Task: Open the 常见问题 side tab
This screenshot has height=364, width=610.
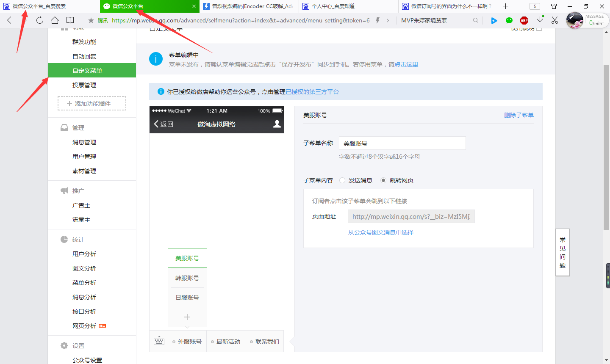Action: tap(563, 252)
